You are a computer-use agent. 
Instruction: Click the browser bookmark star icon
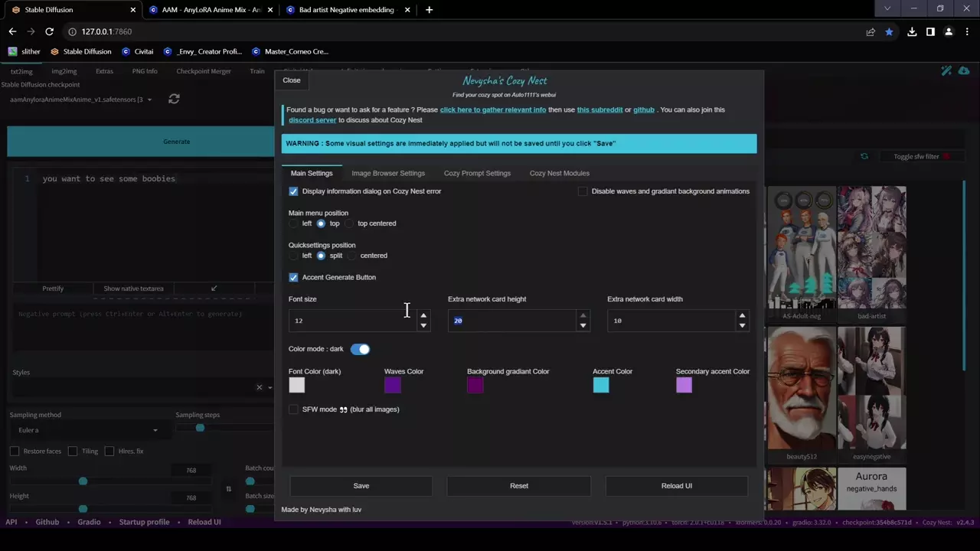pyautogui.click(x=889, y=31)
